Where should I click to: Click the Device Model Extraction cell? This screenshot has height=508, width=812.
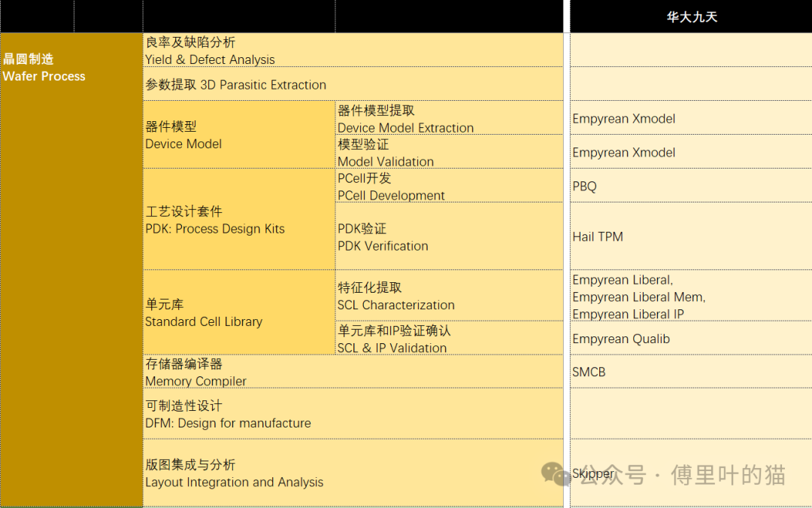pyautogui.click(x=405, y=119)
